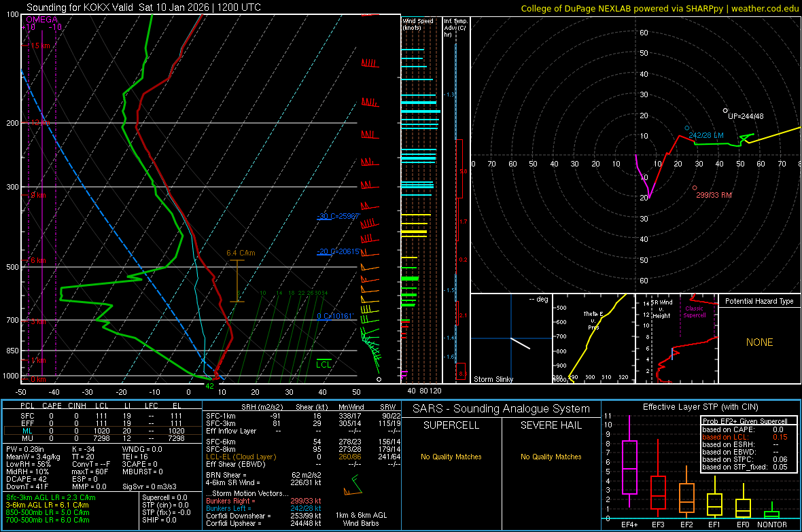Click the 'CINH' column header

pyautogui.click(x=77, y=406)
